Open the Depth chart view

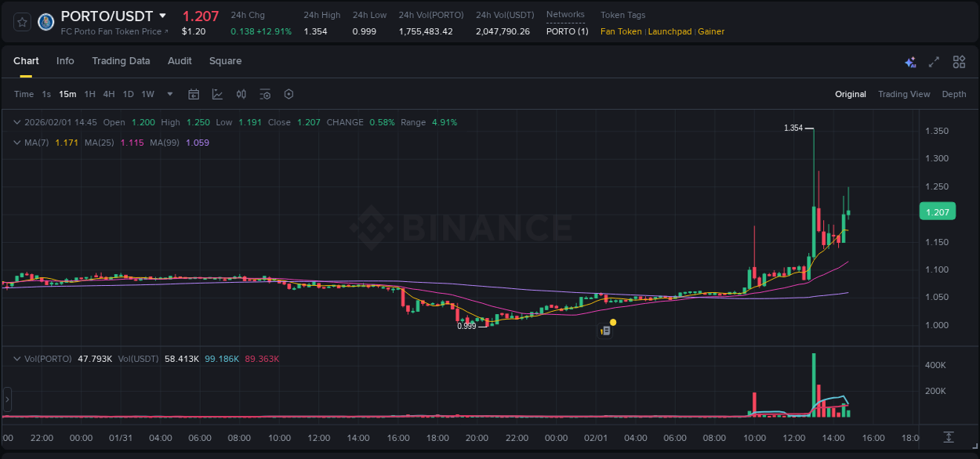pos(954,94)
